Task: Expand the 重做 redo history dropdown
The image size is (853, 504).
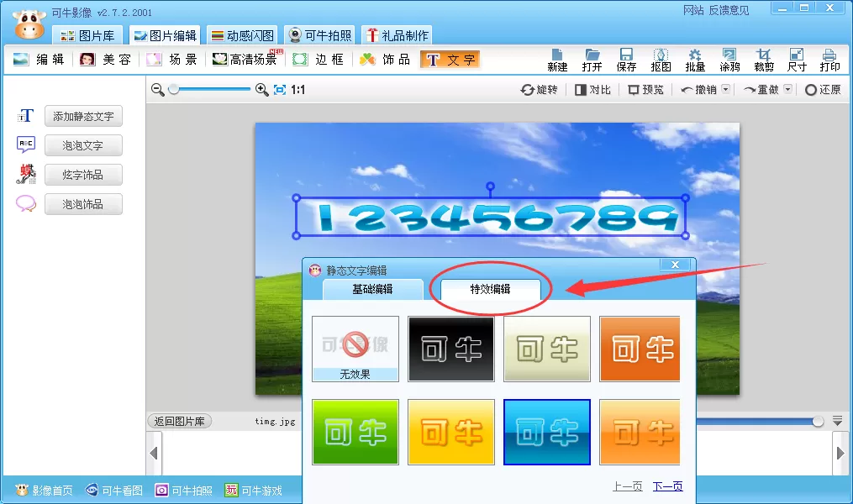Action: [x=787, y=89]
